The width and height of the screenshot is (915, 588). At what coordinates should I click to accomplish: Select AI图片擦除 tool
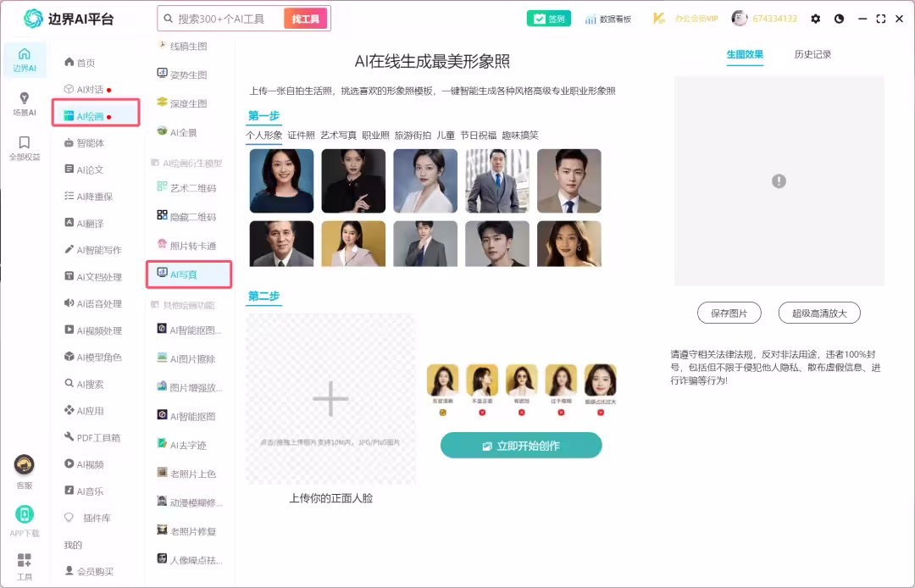[186, 358]
